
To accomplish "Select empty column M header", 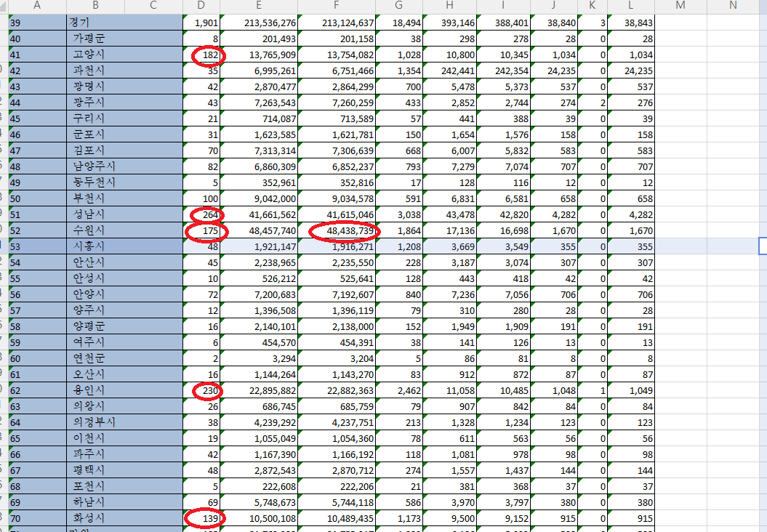I will tap(680, 7).
